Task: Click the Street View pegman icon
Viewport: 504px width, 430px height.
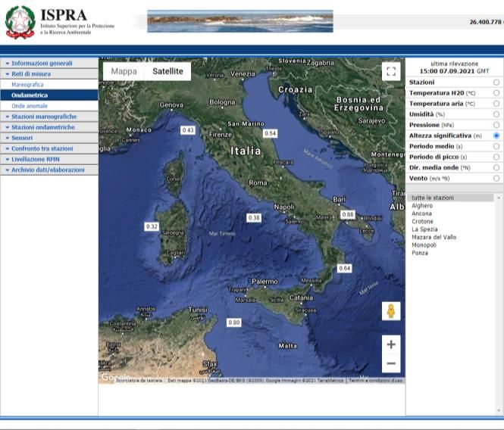Action: pos(391,311)
